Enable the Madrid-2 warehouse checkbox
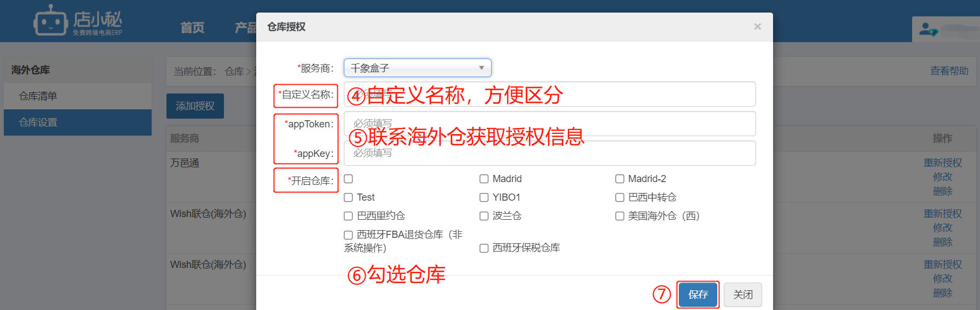Screen dimensions: 980x310 tap(620, 179)
